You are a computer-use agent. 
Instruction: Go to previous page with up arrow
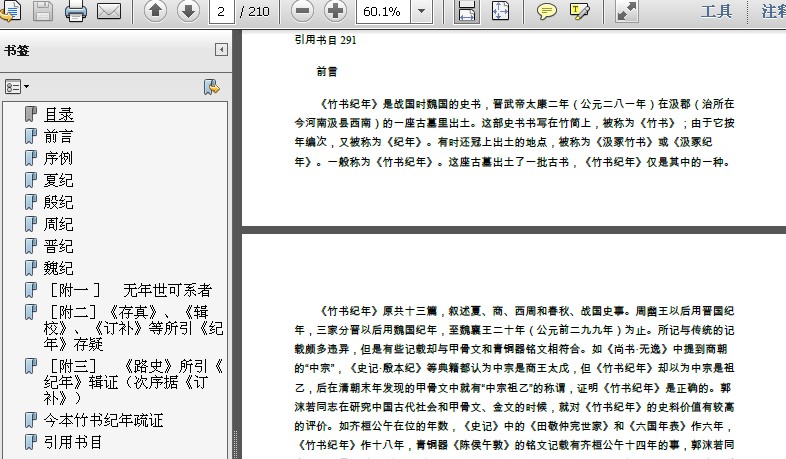(155, 12)
